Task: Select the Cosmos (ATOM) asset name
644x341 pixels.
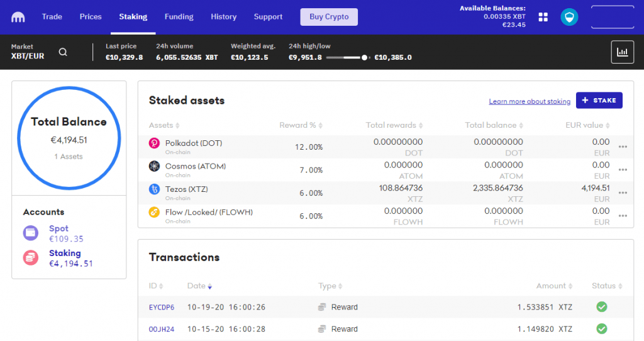Action: (x=196, y=166)
